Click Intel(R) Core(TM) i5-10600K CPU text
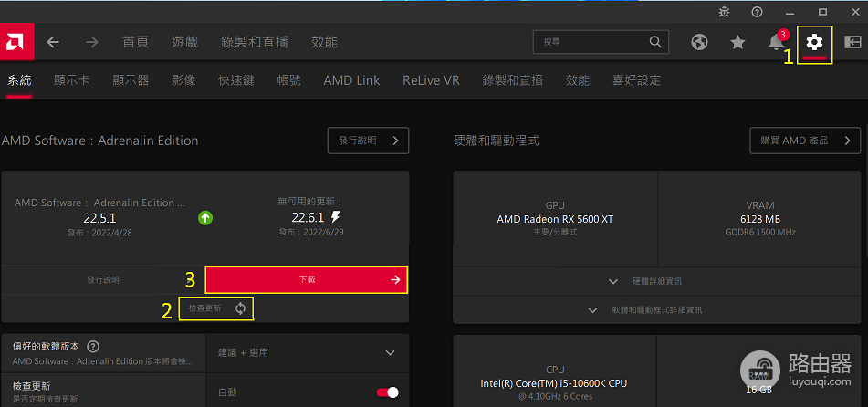868x407 pixels. (555, 383)
